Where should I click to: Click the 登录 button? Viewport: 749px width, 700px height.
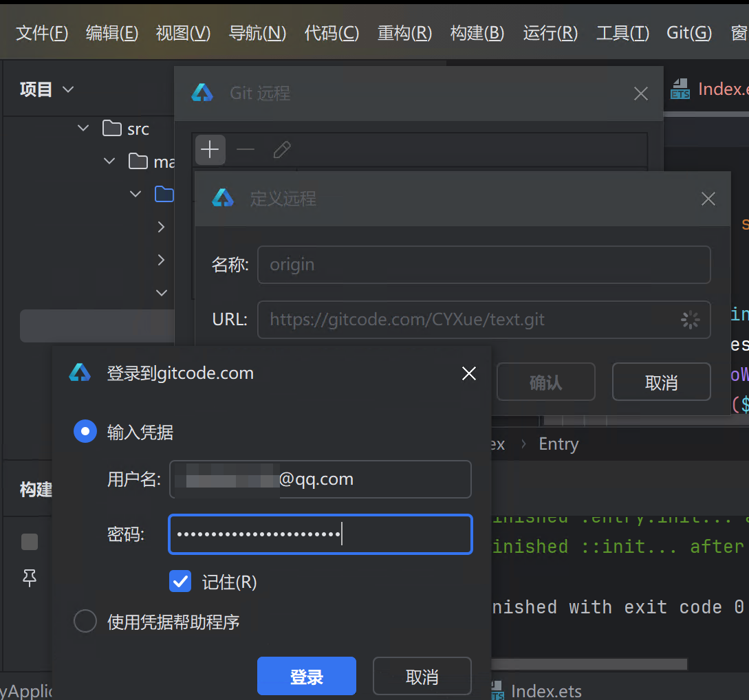pyautogui.click(x=307, y=676)
